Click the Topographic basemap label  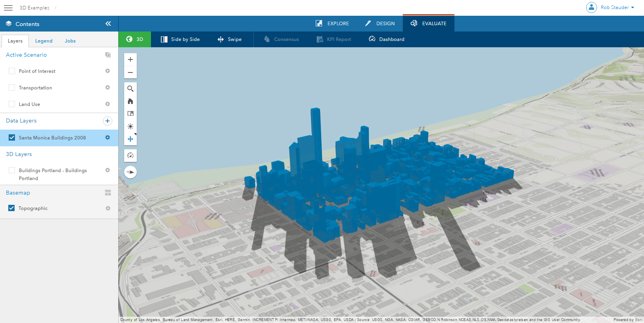pos(33,208)
